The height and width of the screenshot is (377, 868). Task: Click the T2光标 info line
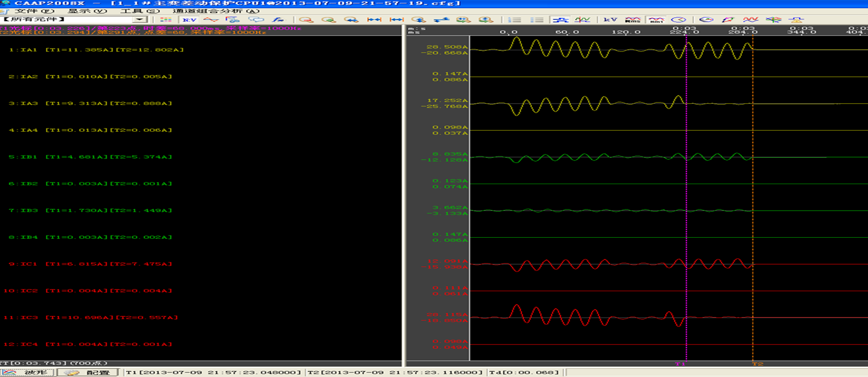133,32
